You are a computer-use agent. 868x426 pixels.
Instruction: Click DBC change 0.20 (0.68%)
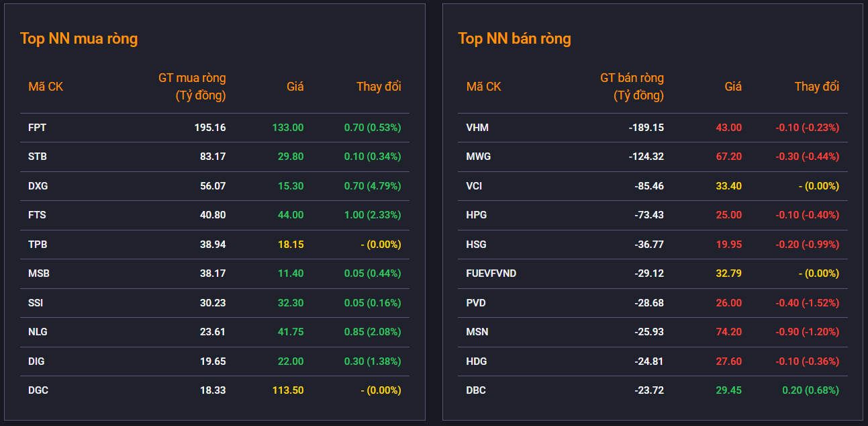[x=811, y=390]
